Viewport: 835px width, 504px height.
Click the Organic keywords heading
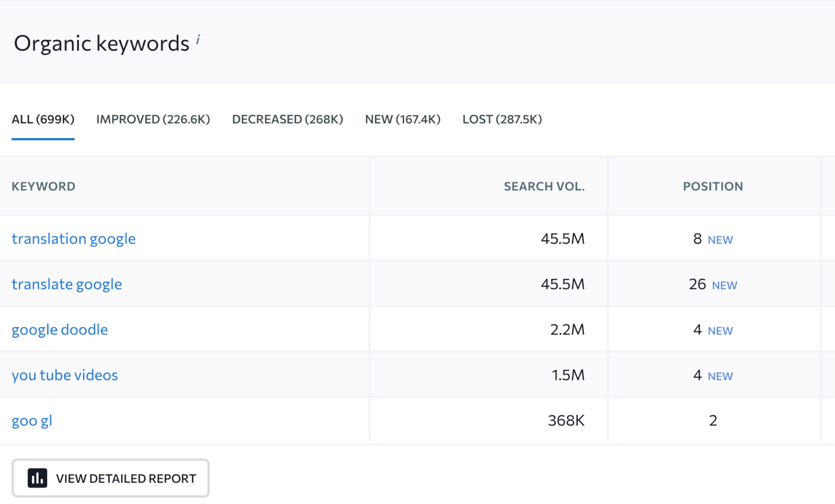(x=101, y=43)
